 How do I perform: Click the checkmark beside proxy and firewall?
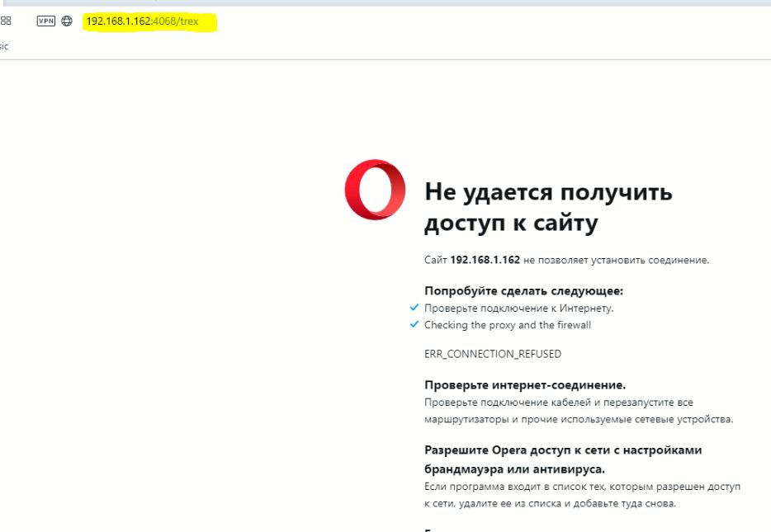click(x=414, y=324)
